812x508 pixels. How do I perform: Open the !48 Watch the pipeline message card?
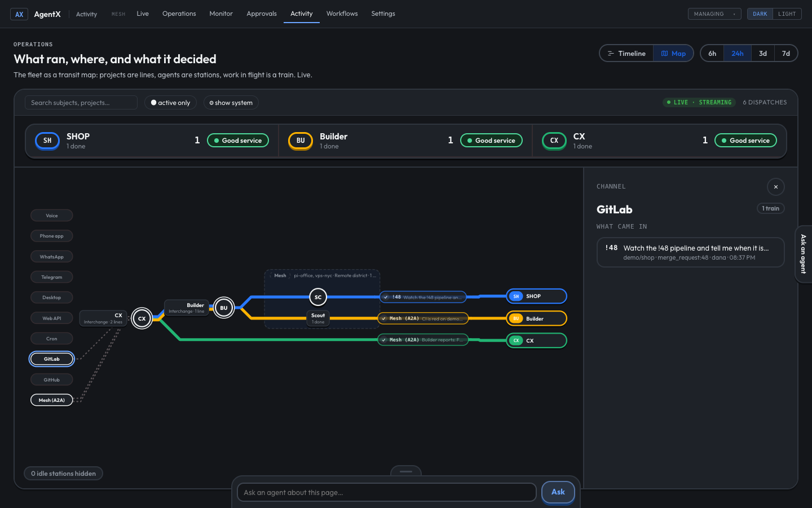(690, 252)
